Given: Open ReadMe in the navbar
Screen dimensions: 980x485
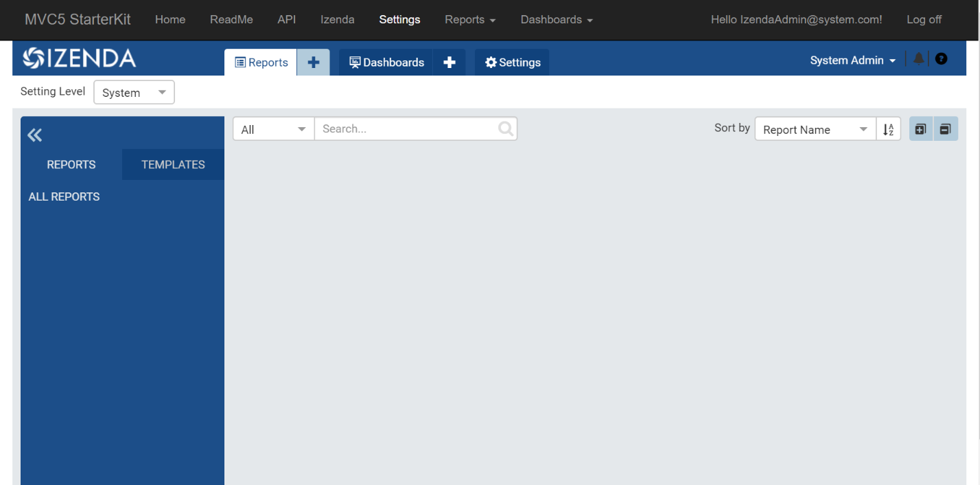Looking at the screenshot, I should pos(231,20).
